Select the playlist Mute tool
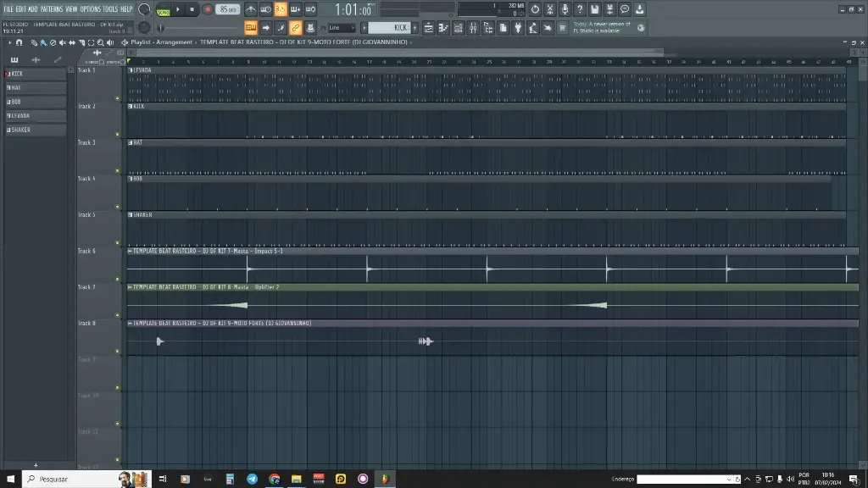The height and width of the screenshot is (488, 868). click(x=62, y=42)
